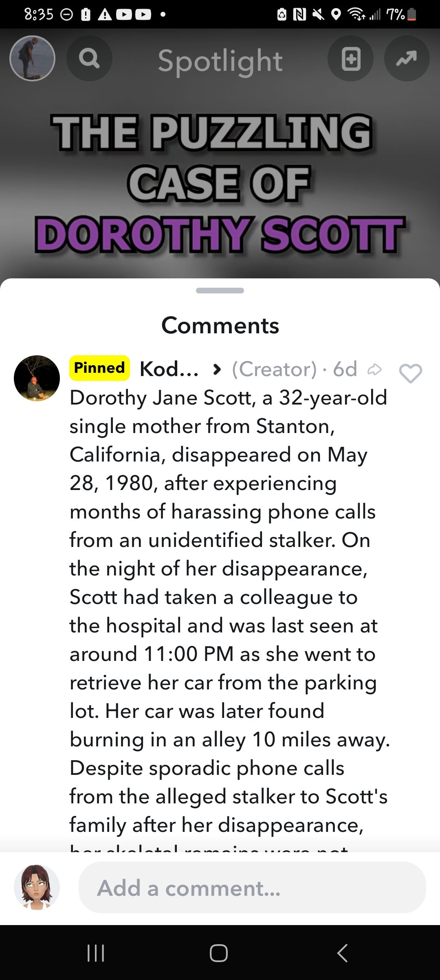440x980 pixels.
Task: Tap your Bitmoji avatar near comment box
Action: pyautogui.click(x=37, y=887)
